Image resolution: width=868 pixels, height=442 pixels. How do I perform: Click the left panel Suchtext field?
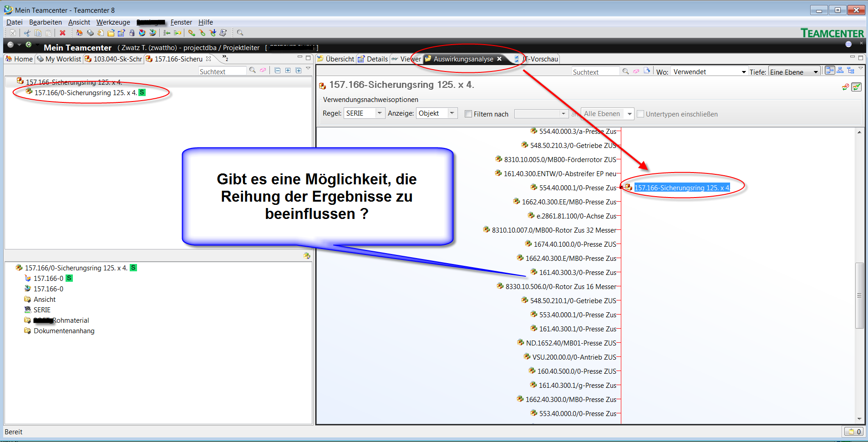click(x=222, y=71)
